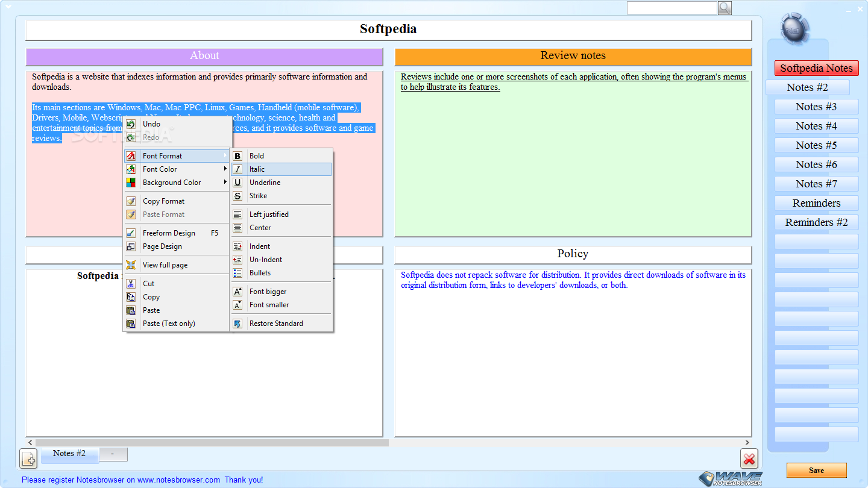Click the Undo icon in context menu
Screen dimensions: 868x488
(x=131, y=124)
